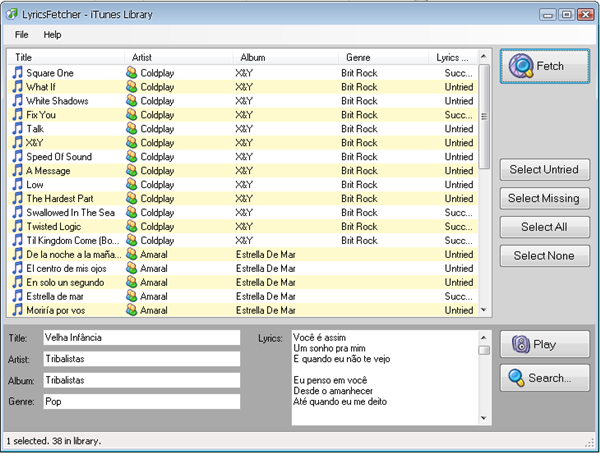Click the music note icon beside Fix You
The image size is (600, 454).
(x=16, y=115)
